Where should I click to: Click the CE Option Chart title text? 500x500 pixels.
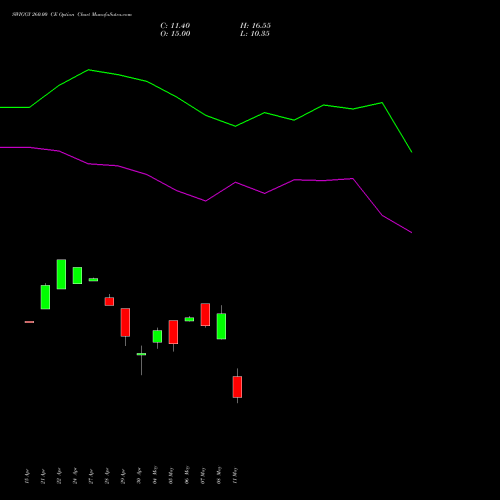[72, 15]
